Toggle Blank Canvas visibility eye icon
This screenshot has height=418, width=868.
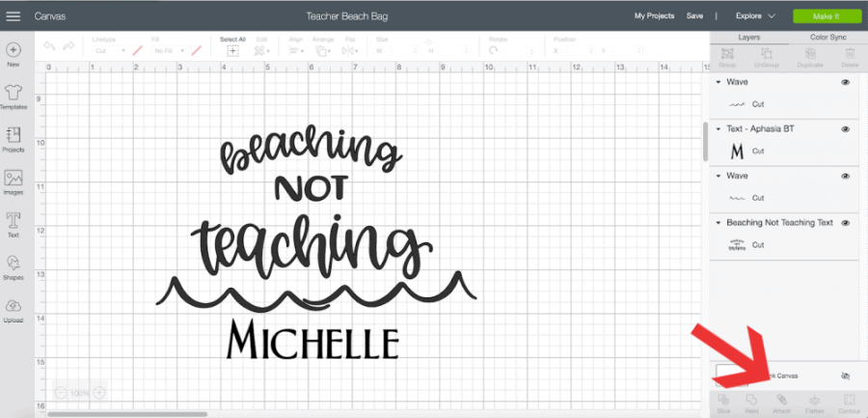click(846, 376)
